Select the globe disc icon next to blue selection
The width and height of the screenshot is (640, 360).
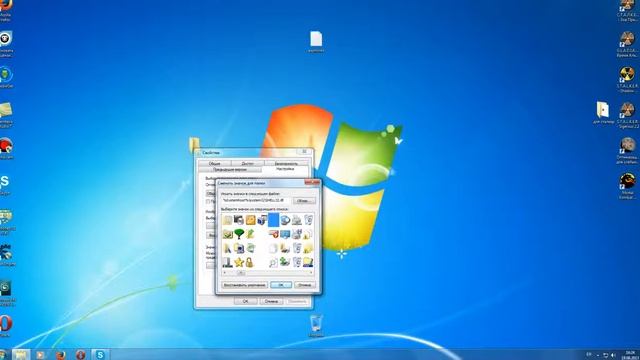(285, 220)
